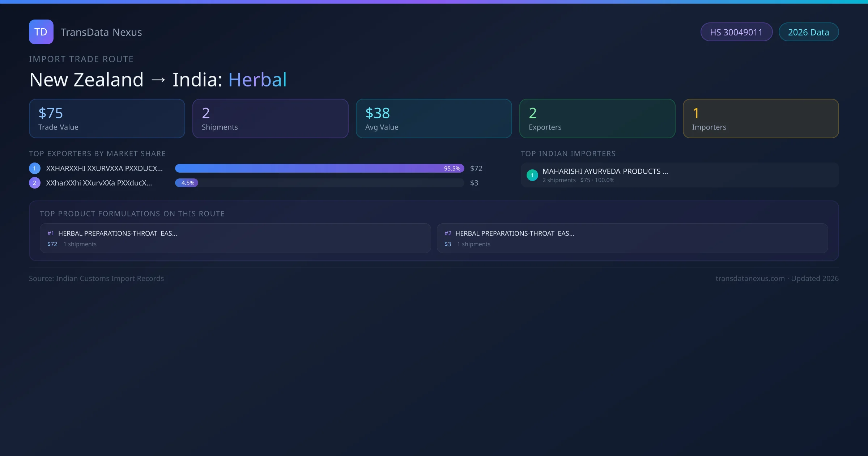Screen dimensions: 868x456
Task: Click the HS 30049011 badge
Action: 736,32
